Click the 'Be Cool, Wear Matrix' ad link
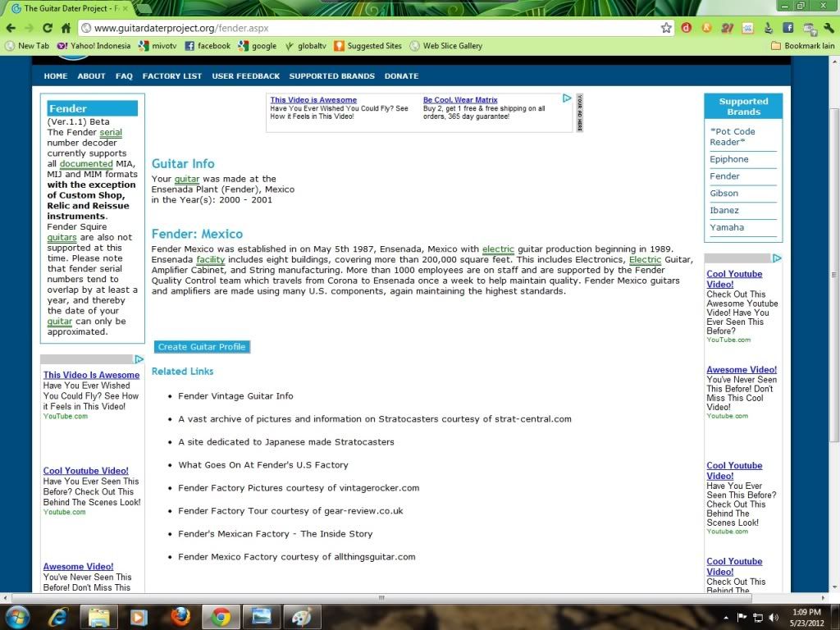 [460, 100]
